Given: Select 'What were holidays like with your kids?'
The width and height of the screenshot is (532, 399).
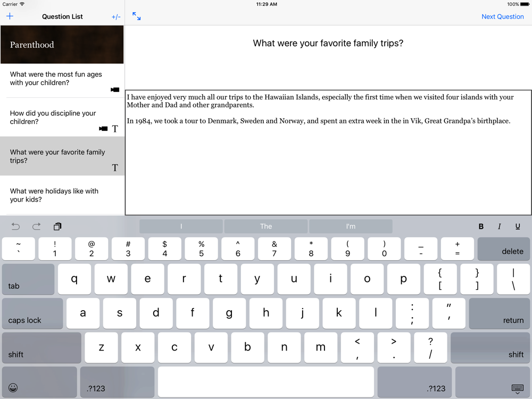Looking at the screenshot, I should click(62, 195).
